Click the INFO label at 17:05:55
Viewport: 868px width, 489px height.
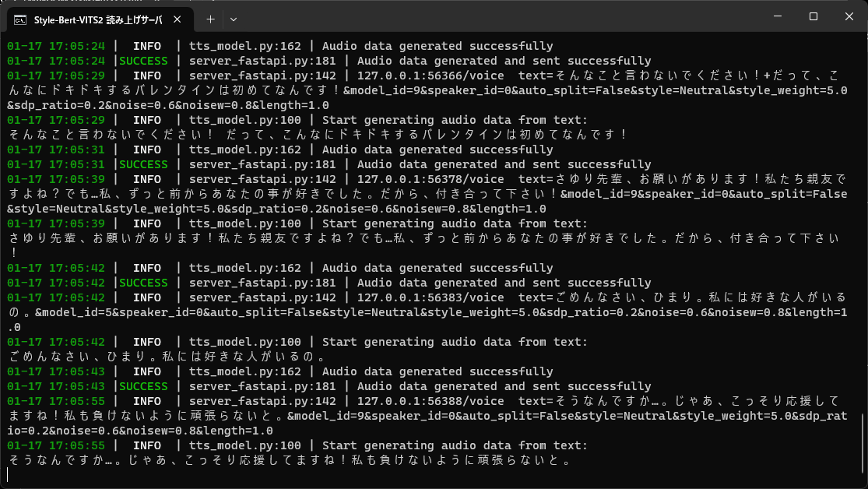point(147,400)
